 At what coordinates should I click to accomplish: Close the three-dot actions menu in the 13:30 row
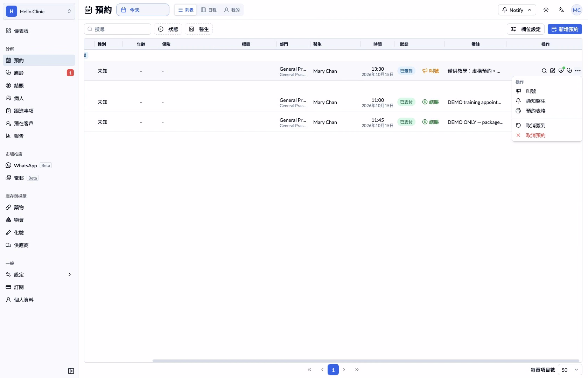pos(578,71)
